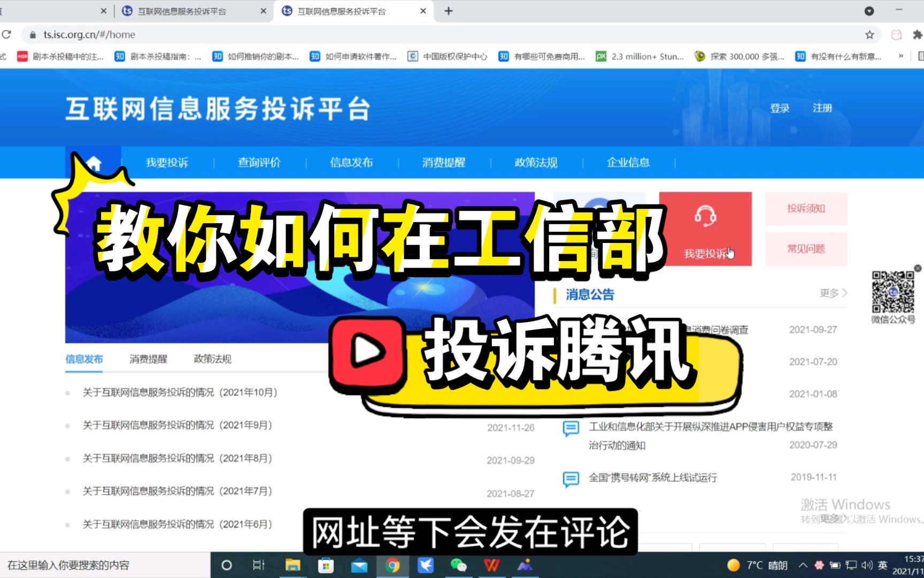The height and width of the screenshot is (578, 924).
Task: Open 关于互联网信息服务投诉的情况 (2021年6月)
Action: pos(177,524)
